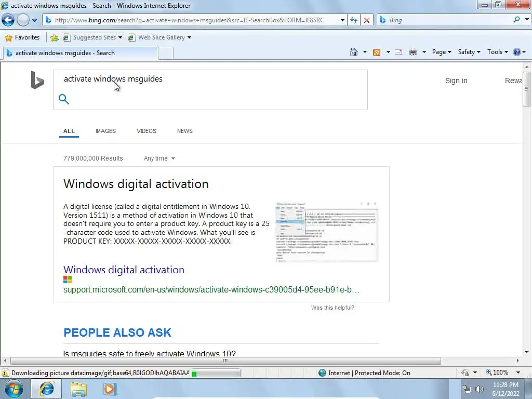This screenshot has width=532, height=399.
Task: Open the Any time filter dropdown
Action: [159, 158]
